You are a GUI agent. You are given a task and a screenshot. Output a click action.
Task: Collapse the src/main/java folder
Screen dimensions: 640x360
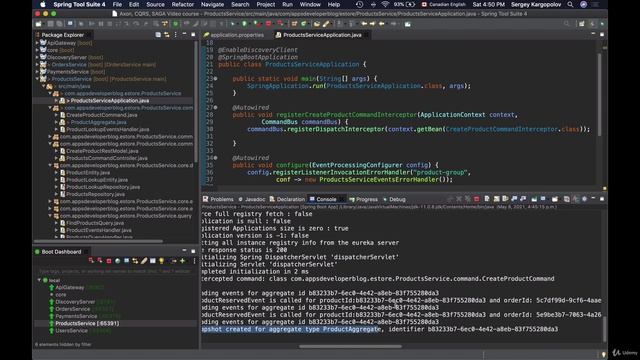click(44, 86)
